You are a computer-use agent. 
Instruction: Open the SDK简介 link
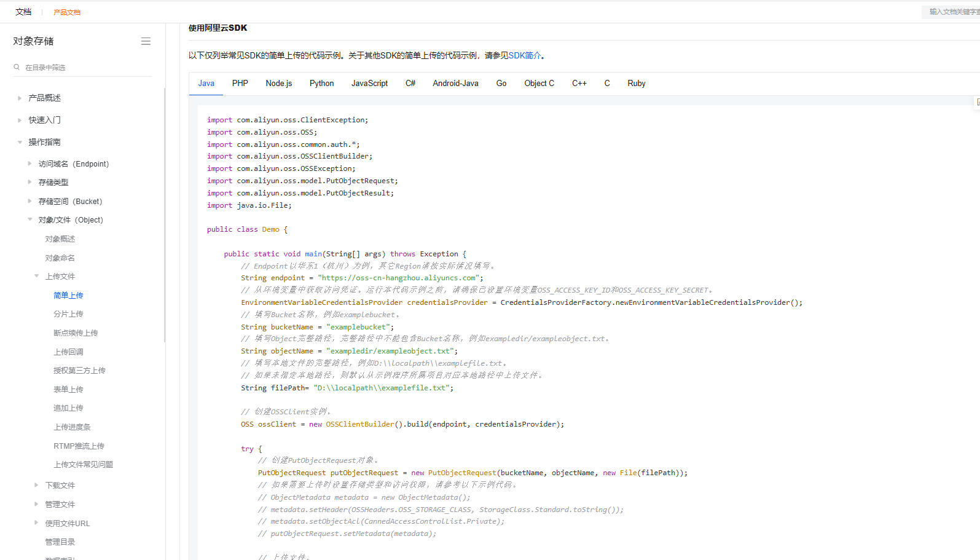tap(525, 55)
